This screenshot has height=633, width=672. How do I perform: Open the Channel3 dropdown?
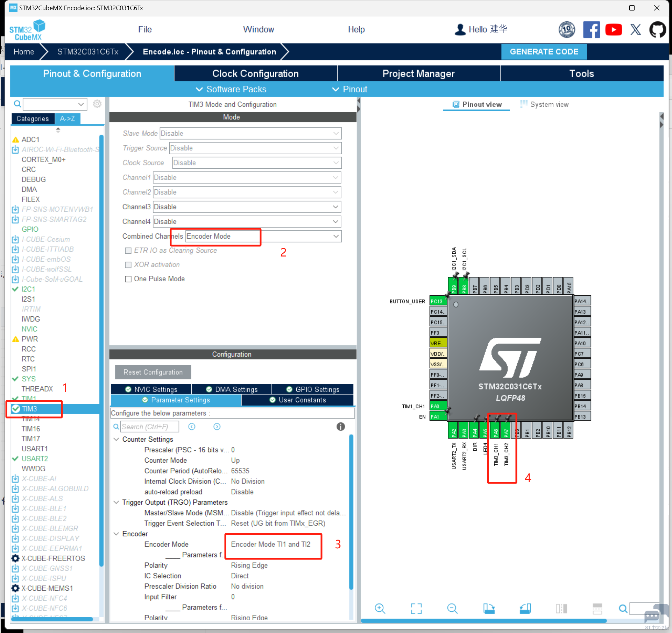click(x=247, y=207)
